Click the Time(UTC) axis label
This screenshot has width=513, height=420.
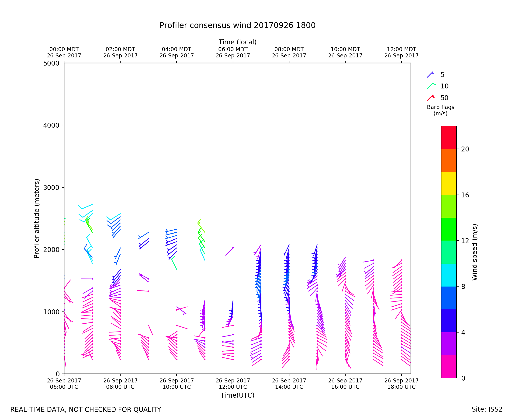coord(237,395)
